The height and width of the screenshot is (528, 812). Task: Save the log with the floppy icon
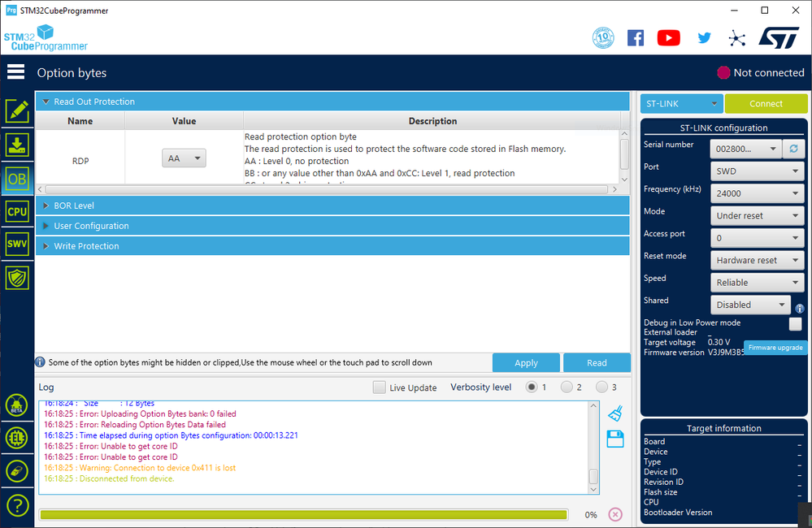click(615, 439)
